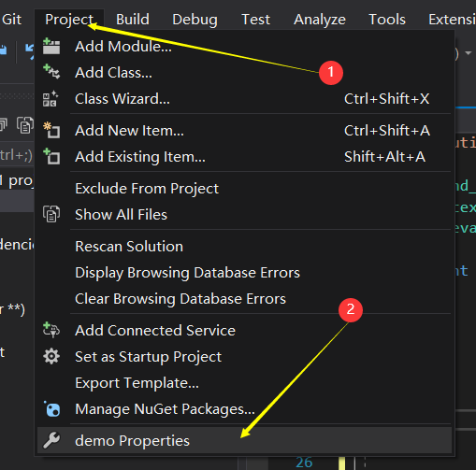This screenshot has width=476, height=470.
Task: Choose Exclude From Project
Action: 244,188
